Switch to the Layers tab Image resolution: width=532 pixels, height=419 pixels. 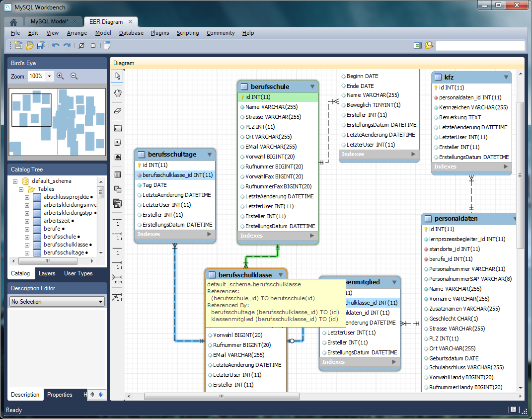coord(47,273)
